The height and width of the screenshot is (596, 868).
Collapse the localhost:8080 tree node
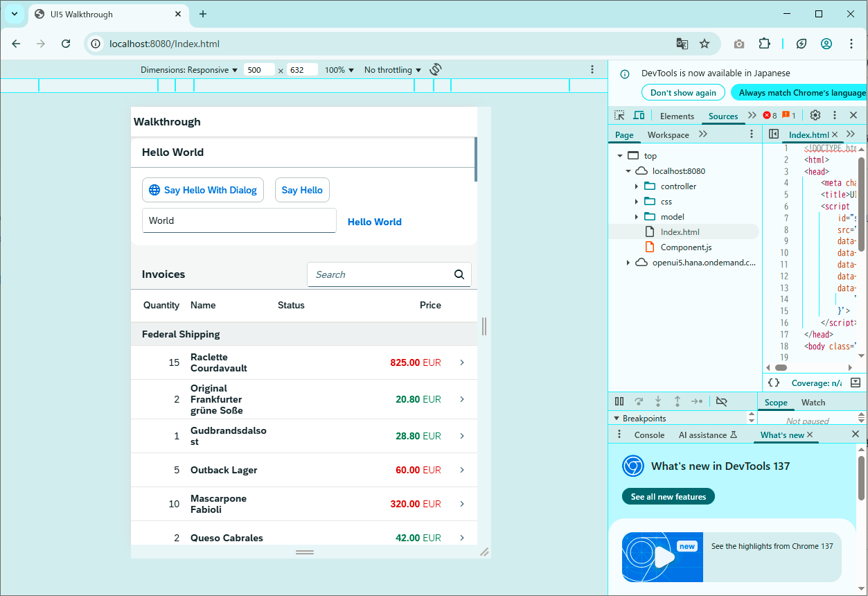coord(628,171)
